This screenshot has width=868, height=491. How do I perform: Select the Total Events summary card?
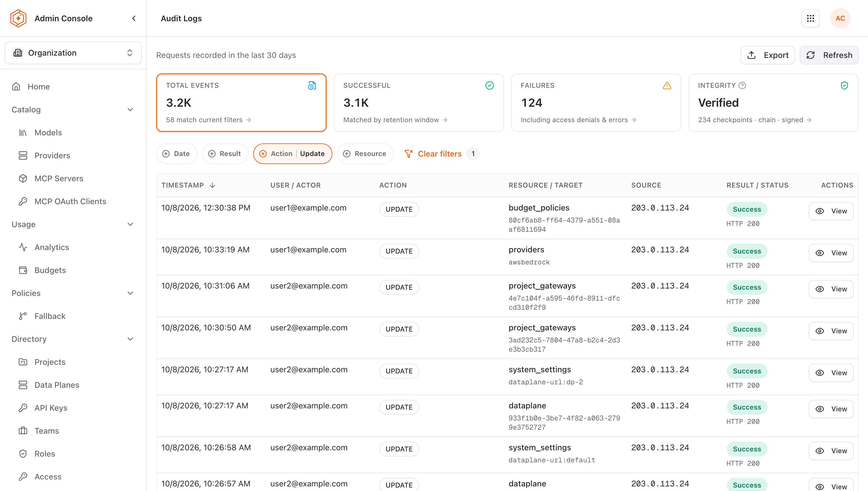pyautogui.click(x=241, y=102)
